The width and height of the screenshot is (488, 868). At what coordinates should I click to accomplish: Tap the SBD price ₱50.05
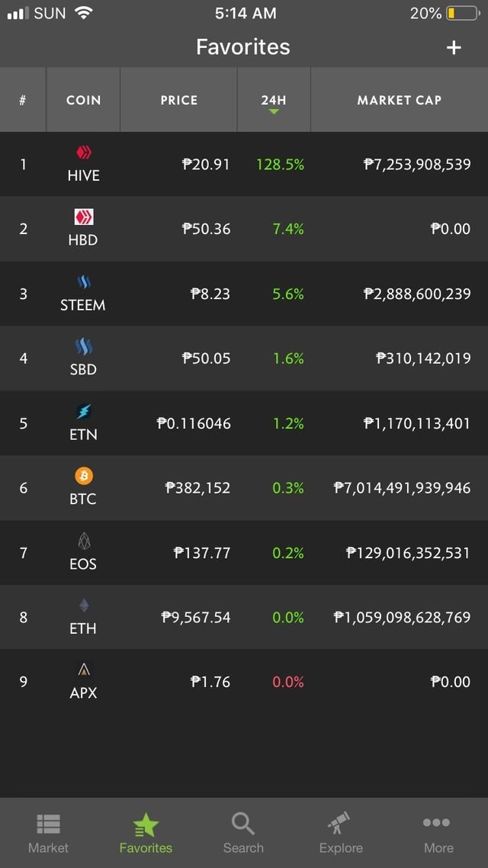206,358
